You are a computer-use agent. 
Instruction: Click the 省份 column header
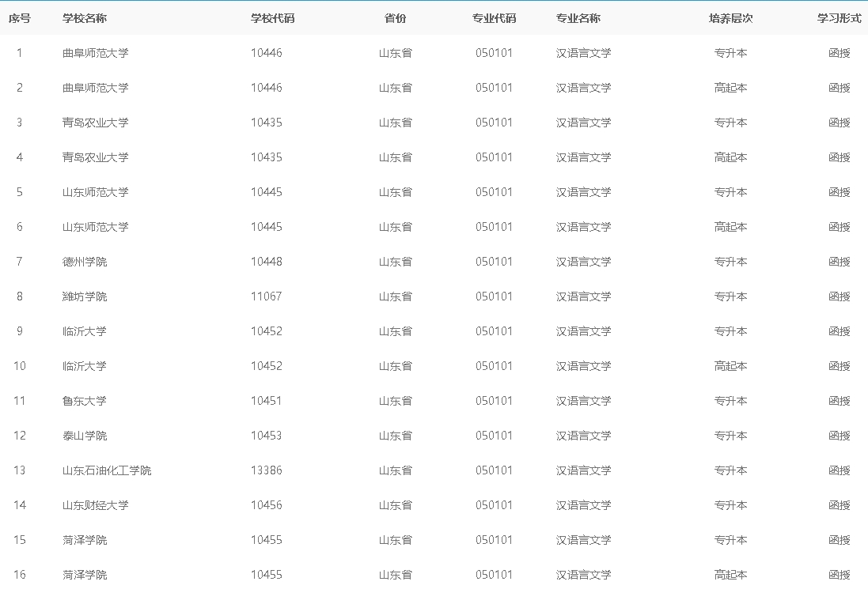[396, 18]
